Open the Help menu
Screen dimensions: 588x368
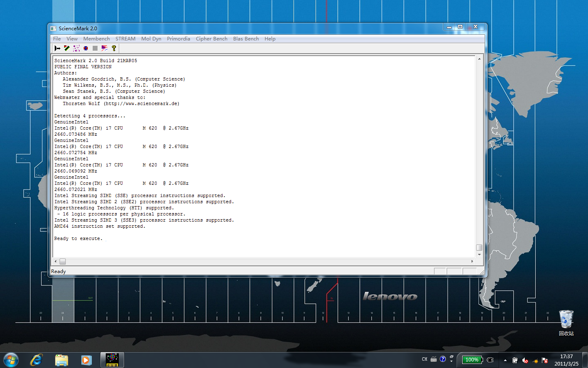270,39
